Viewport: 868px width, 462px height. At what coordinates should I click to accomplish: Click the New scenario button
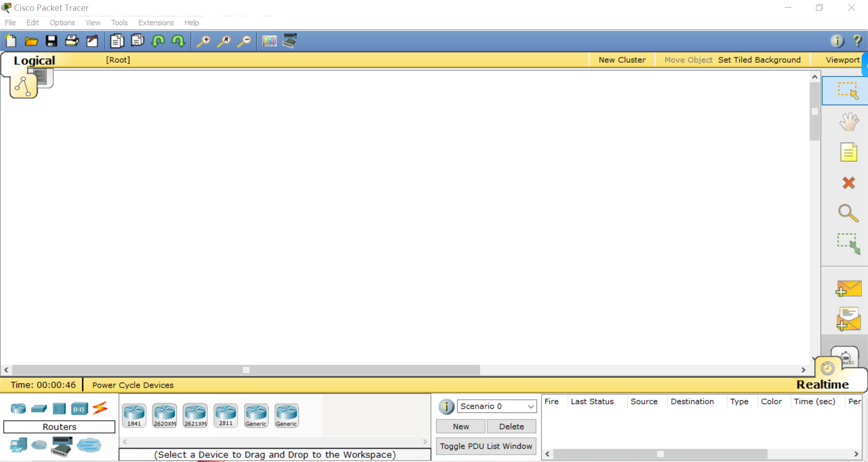[x=461, y=426]
